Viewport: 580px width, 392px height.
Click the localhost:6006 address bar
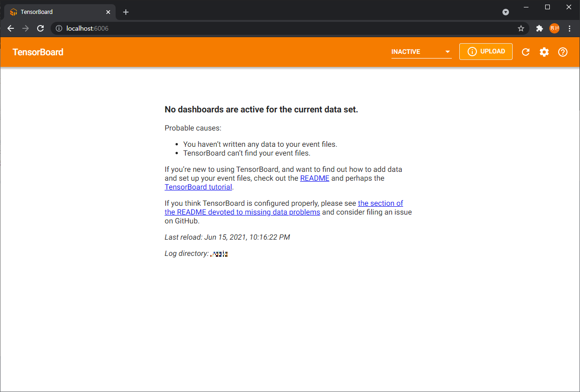(290, 28)
